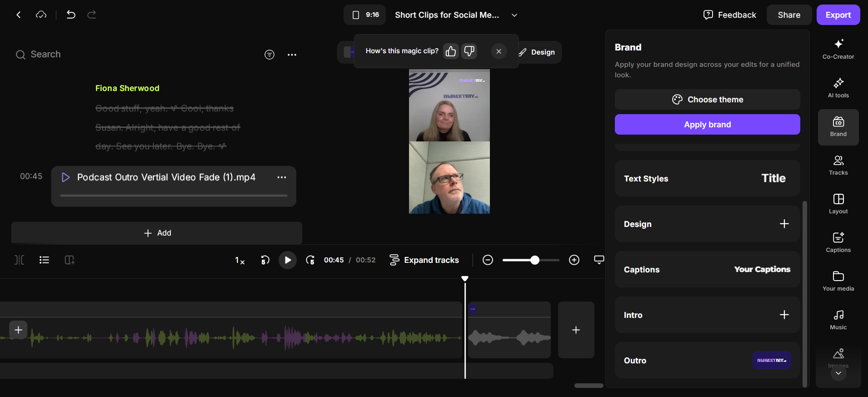Open the Tracks panel

838,166
